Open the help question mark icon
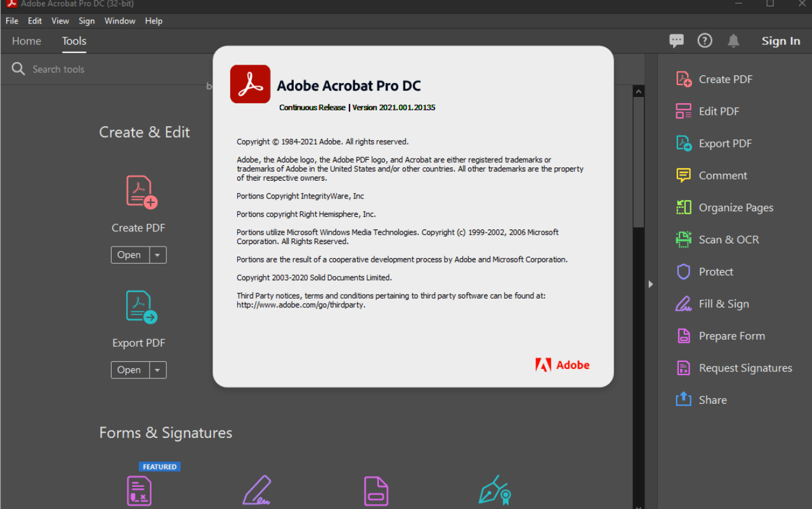Image resolution: width=812 pixels, height=509 pixels. point(705,41)
